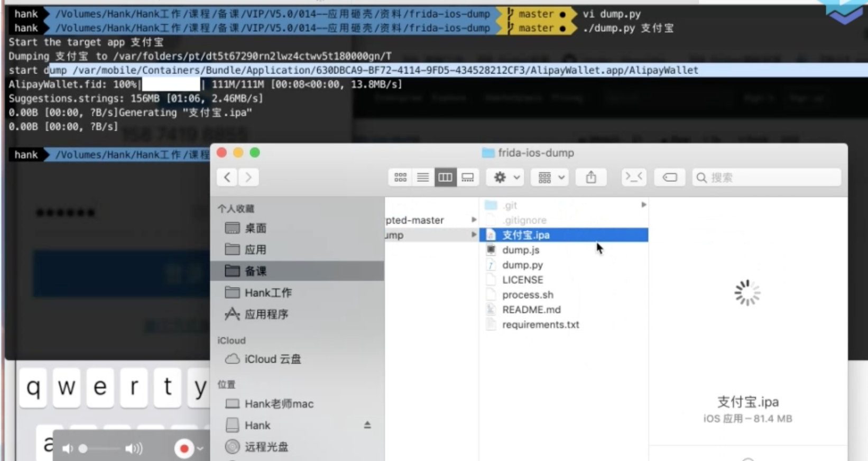Tap the q key on keyboard
868x461 pixels.
[33, 388]
